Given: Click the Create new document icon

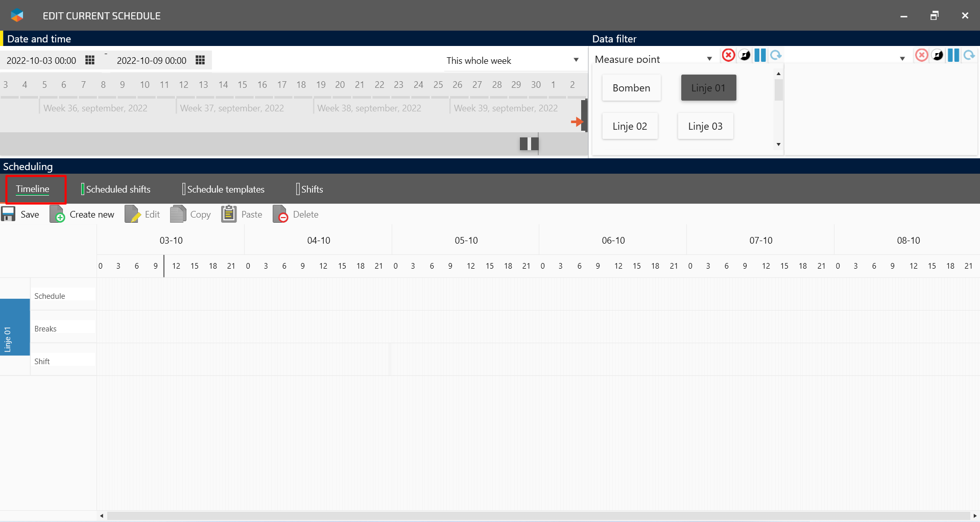Looking at the screenshot, I should coord(57,214).
